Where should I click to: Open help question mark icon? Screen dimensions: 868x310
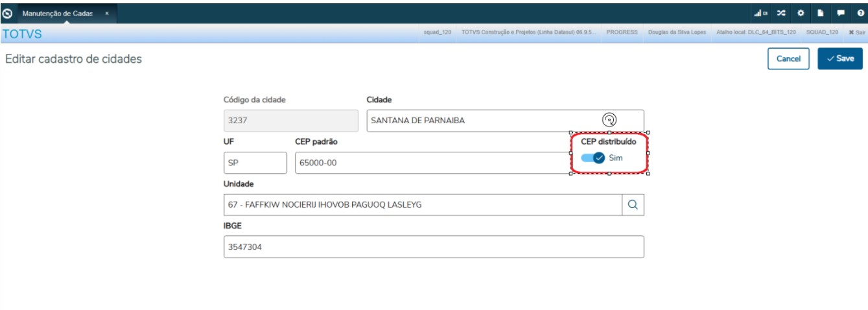[860, 12]
